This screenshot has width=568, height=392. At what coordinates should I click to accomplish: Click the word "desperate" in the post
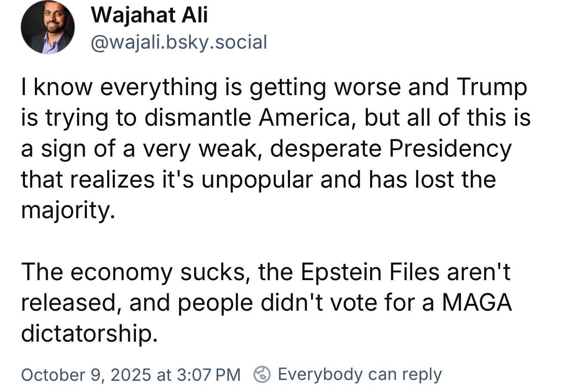(327, 149)
